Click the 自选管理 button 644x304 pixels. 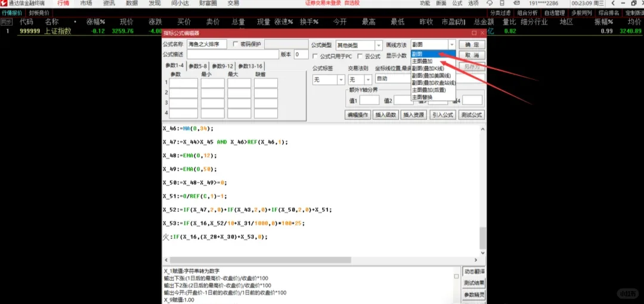tap(555, 13)
